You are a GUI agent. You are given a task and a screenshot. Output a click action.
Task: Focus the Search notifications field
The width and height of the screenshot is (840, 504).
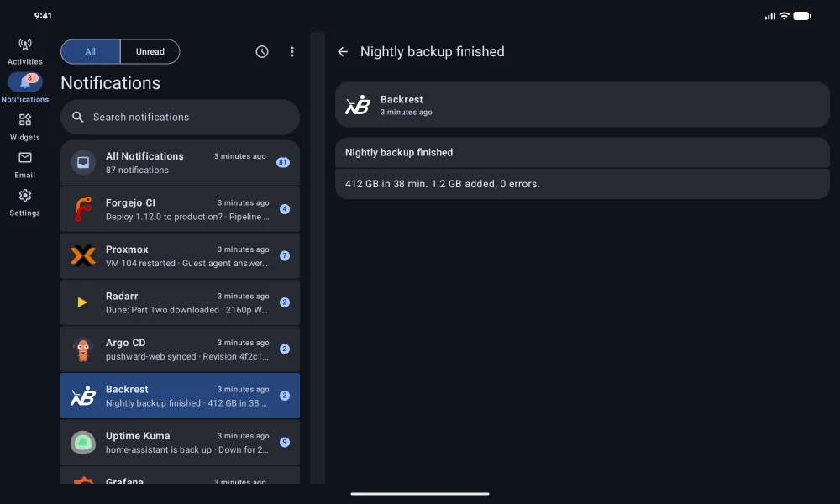(x=180, y=117)
